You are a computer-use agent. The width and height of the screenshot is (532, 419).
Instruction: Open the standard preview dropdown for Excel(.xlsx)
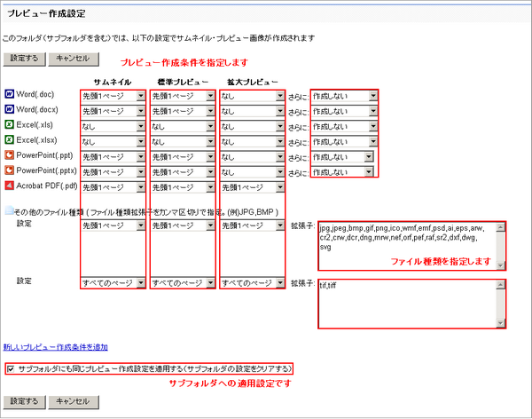point(183,142)
